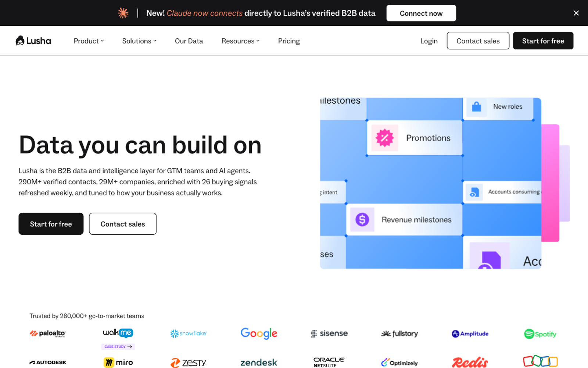
Task: Click the Autodesk logo
Action: (48, 362)
